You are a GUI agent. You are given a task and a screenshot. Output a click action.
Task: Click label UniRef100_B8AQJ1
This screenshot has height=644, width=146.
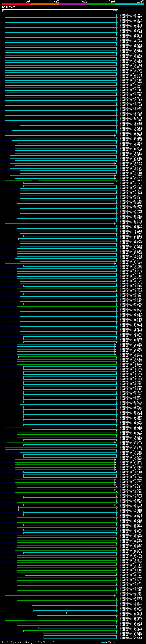[131, 620]
